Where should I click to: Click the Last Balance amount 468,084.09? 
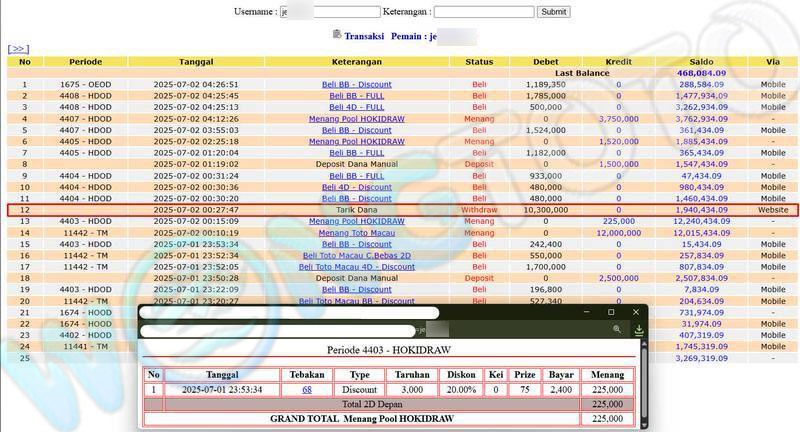pyautogui.click(x=701, y=73)
